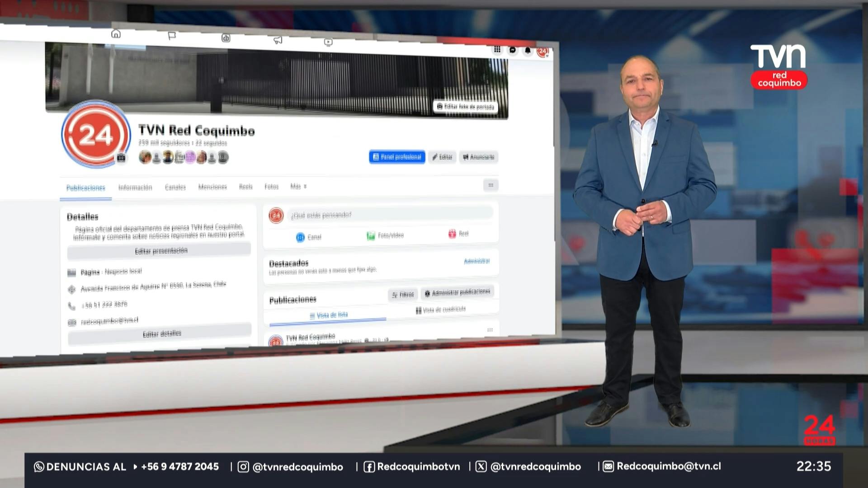Select Foto/video in the composer

pyautogui.click(x=385, y=235)
